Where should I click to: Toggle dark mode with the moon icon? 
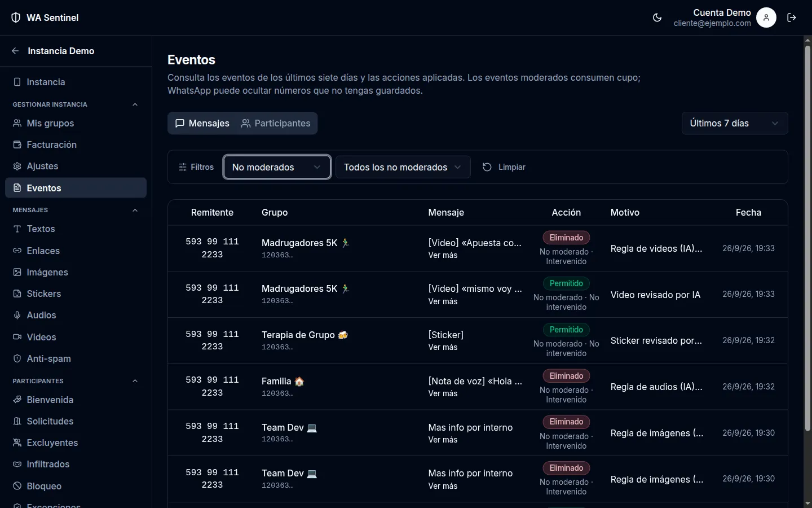[657, 17]
